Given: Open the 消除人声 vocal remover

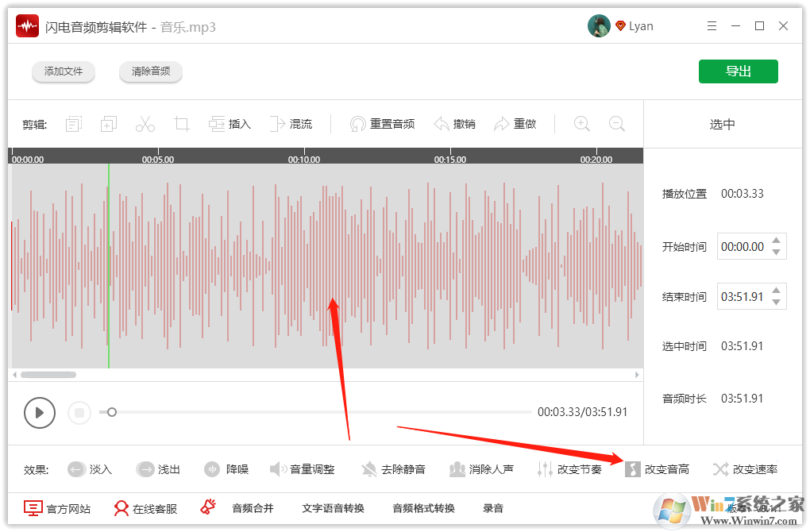Looking at the screenshot, I should [x=483, y=469].
